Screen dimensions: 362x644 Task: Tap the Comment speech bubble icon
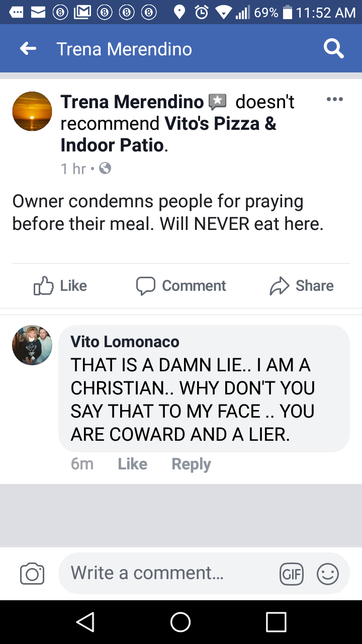tap(146, 286)
